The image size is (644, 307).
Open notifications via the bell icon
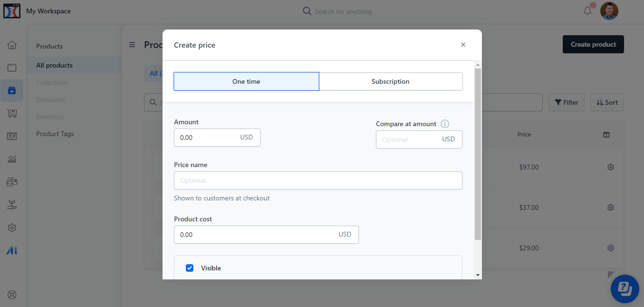[x=587, y=10]
